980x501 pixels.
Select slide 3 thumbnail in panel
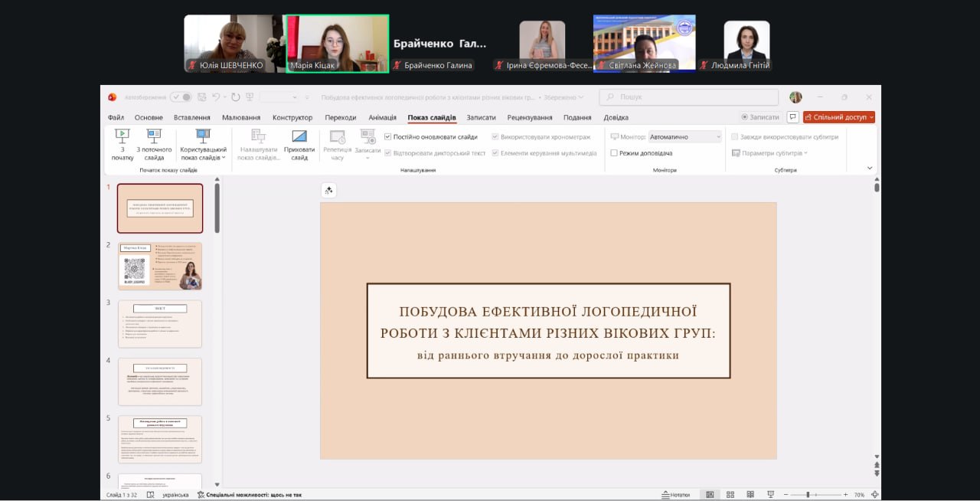tap(160, 323)
